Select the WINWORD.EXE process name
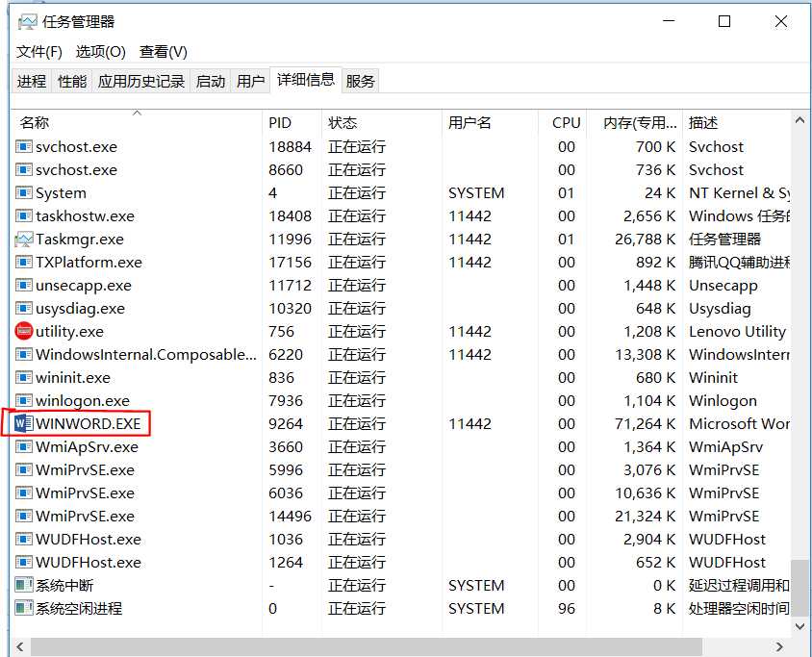The height and width of the screenshot is (657, 812). 89,423
